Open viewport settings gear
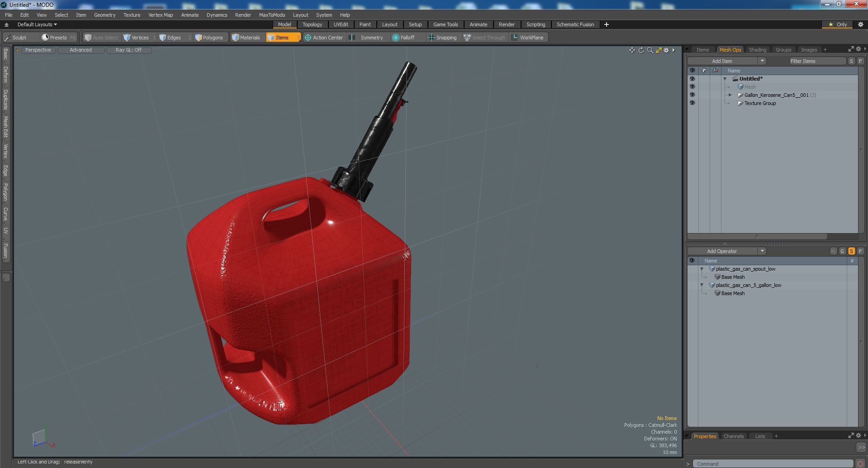Screen dimensions: 868x468 click(666, 50)
